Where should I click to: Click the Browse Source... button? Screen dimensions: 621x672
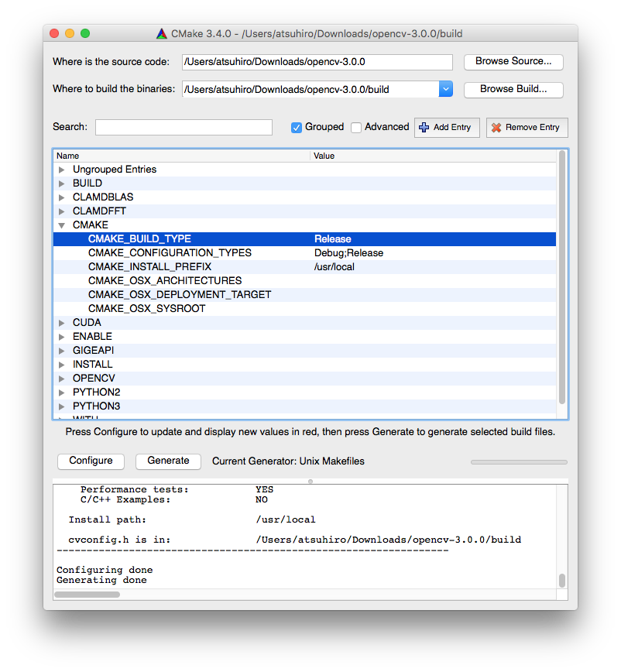(x=513, y=62)
